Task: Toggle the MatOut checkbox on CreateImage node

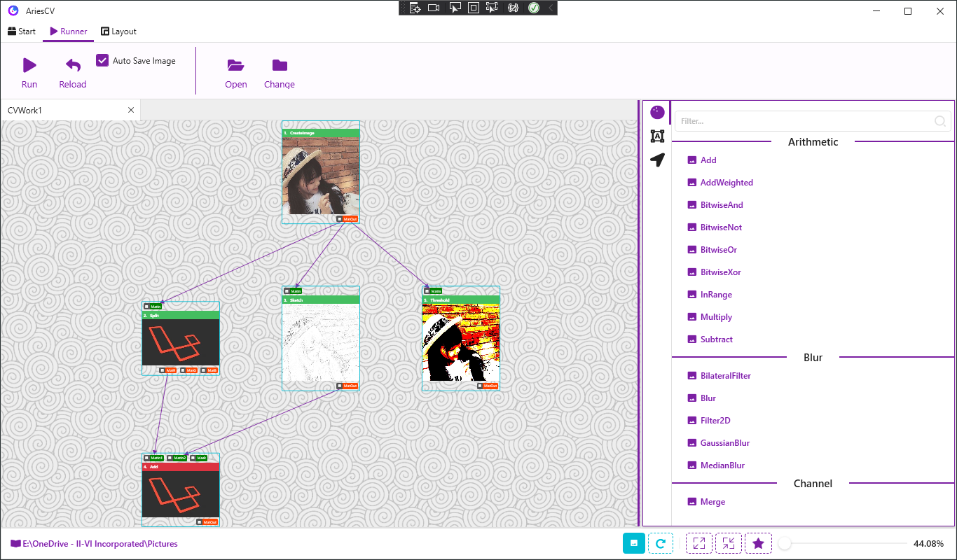Action: pos(339,219)
